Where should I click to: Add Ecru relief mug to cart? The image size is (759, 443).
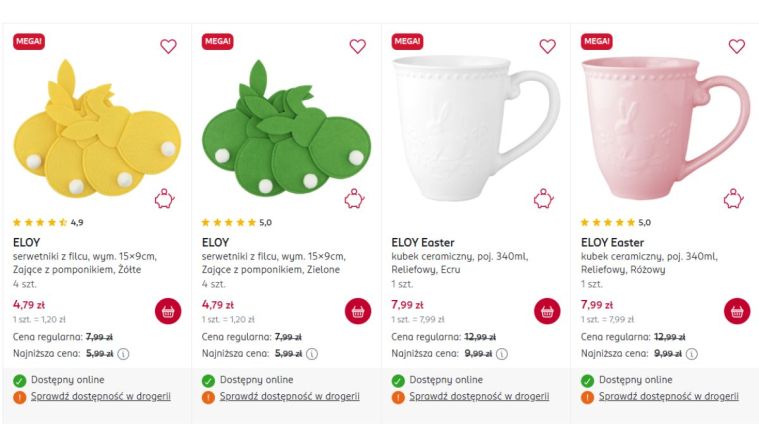[547, 311]
